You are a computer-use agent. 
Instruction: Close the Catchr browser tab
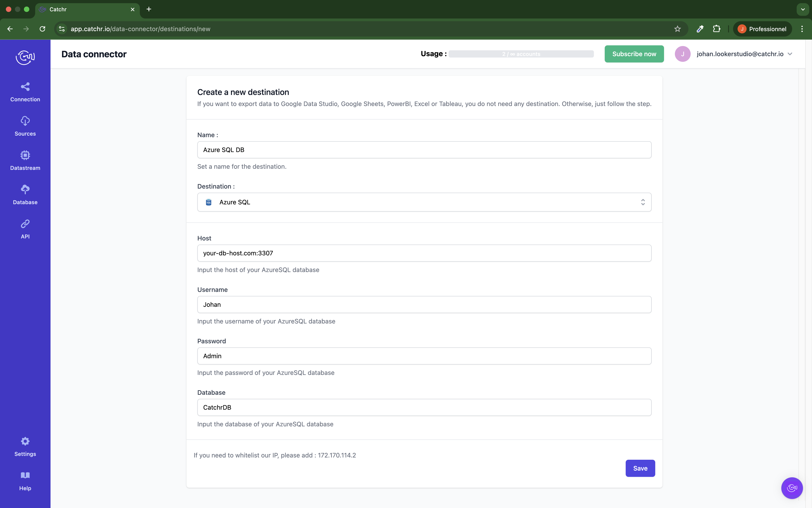click(x=133, y=9)
